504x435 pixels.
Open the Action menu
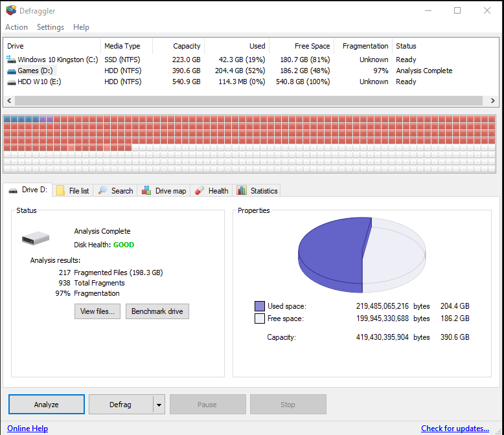click(16, 27)
